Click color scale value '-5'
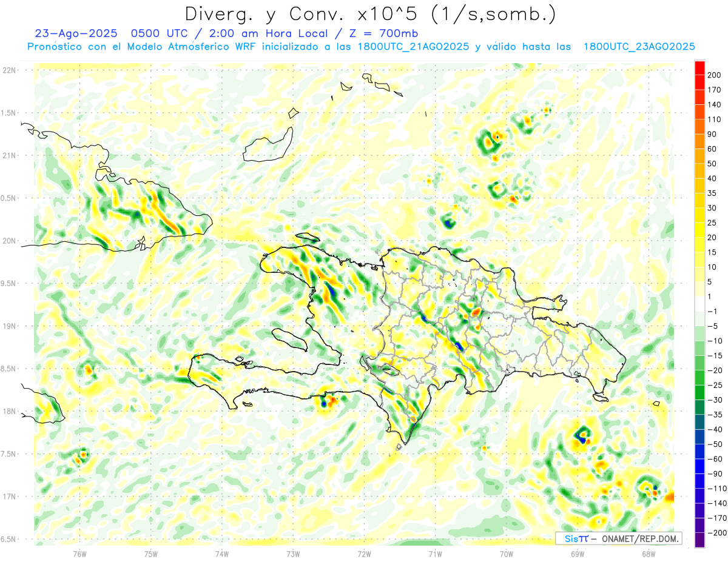Viewport: 728px width, 562px height. coord(713,326)
